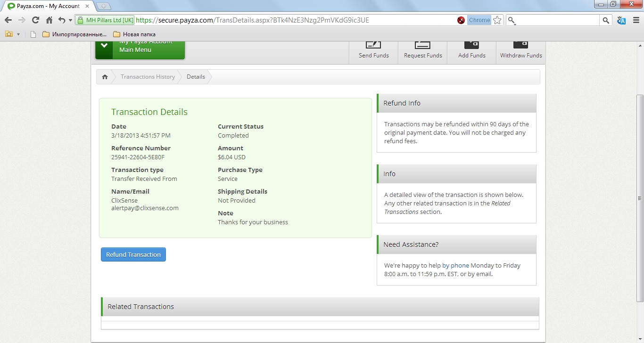Open Request Funds
Screen dimensions: 644x343
(x=423, y=52)
